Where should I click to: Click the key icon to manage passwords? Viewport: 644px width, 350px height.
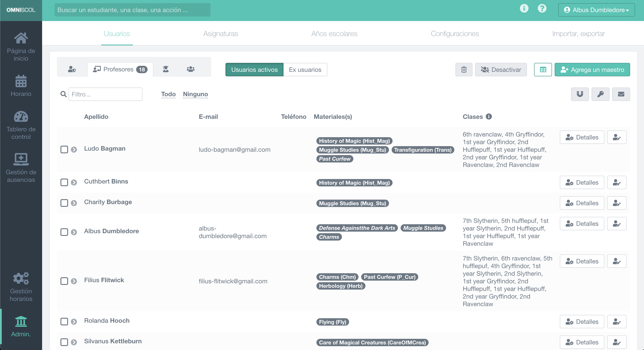point(601,94)
